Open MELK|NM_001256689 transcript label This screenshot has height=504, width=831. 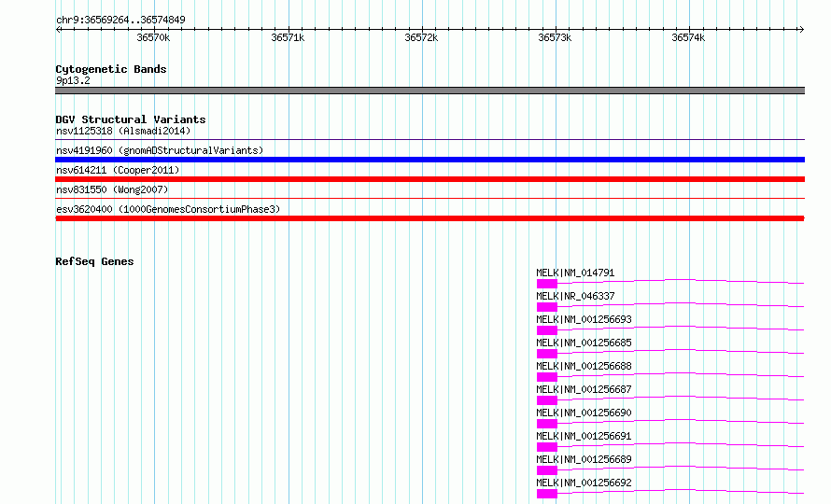coord(584,459)
